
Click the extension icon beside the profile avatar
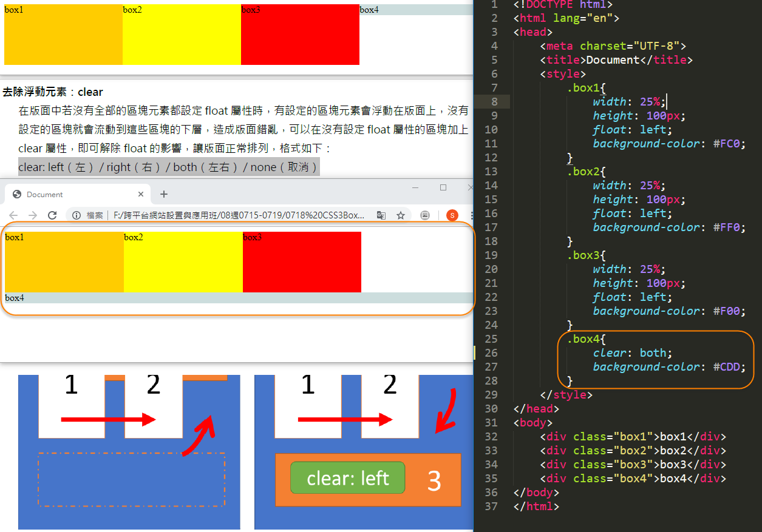(426, 215)
